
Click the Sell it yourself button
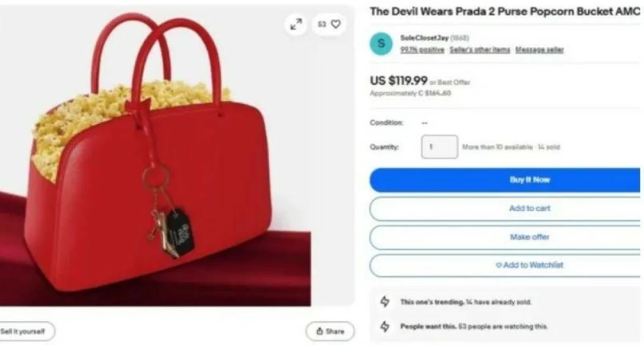click(x=25, y=331)
